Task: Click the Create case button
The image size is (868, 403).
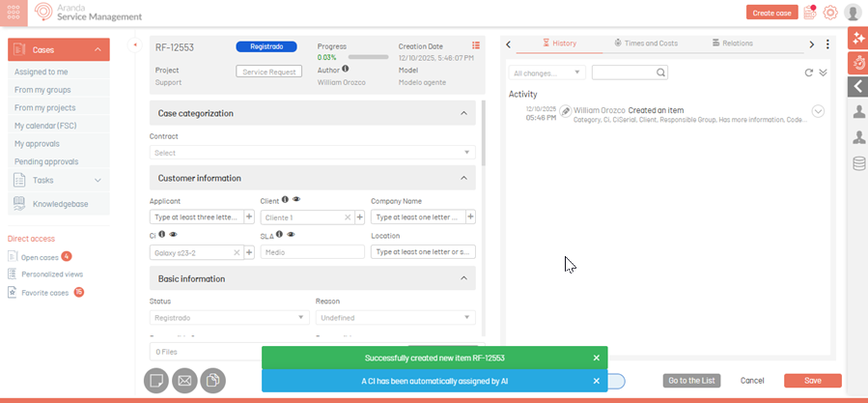Action: (x=772, y=13)
